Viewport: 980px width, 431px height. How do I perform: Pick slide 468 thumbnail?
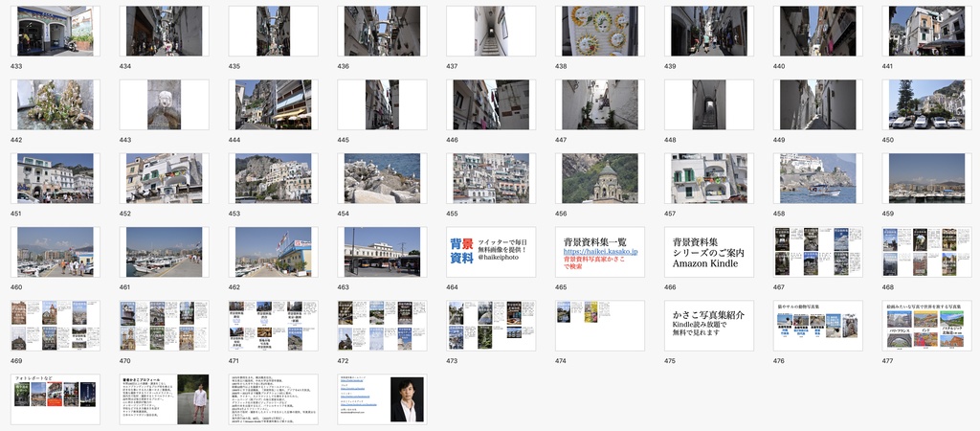pos(926,252)
